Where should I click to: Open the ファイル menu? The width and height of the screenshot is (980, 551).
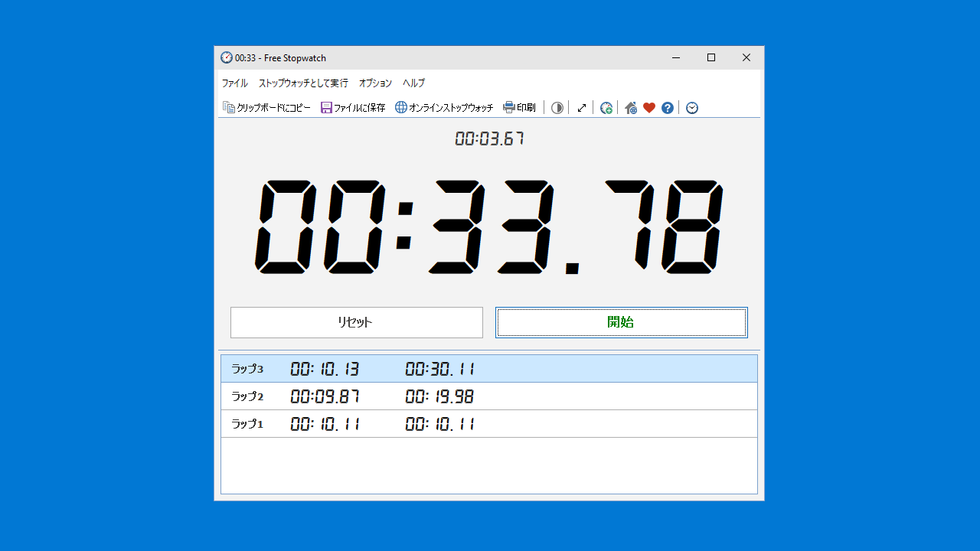coord(235,83)
